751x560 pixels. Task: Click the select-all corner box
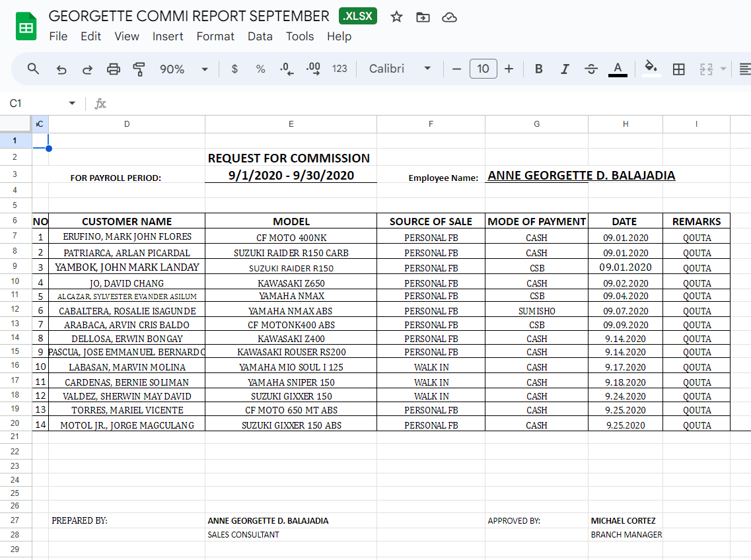[16, 124]
